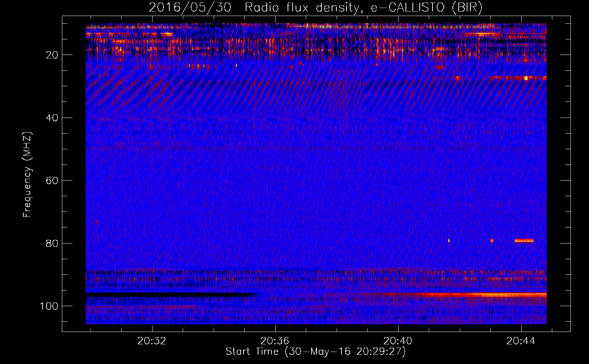This screenshot has width=589, height=364.
Task: Click the '80' frequency tick label
Action: pyautogui.click(x=52, y=243)
